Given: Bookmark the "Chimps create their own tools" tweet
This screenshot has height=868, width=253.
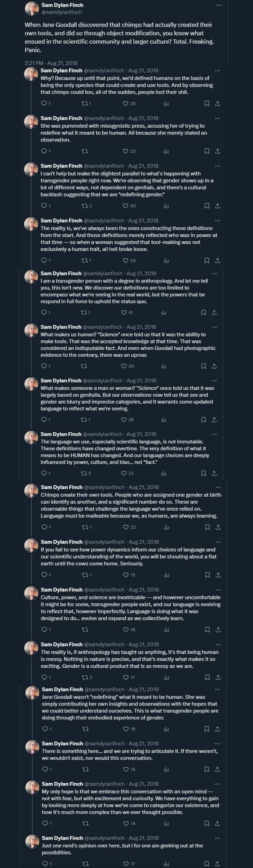Looking at the screenshot, I should tap(207, 527).
